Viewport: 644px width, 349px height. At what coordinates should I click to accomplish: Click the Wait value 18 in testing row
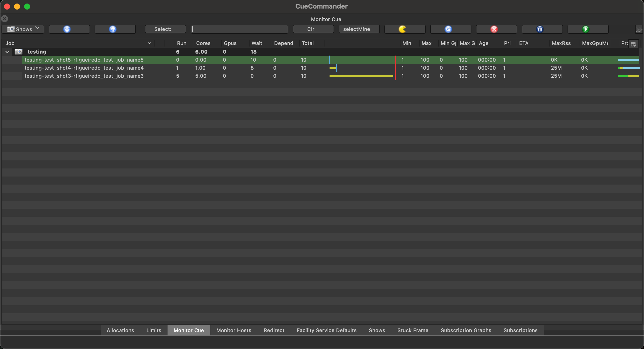tap(253, 52)
